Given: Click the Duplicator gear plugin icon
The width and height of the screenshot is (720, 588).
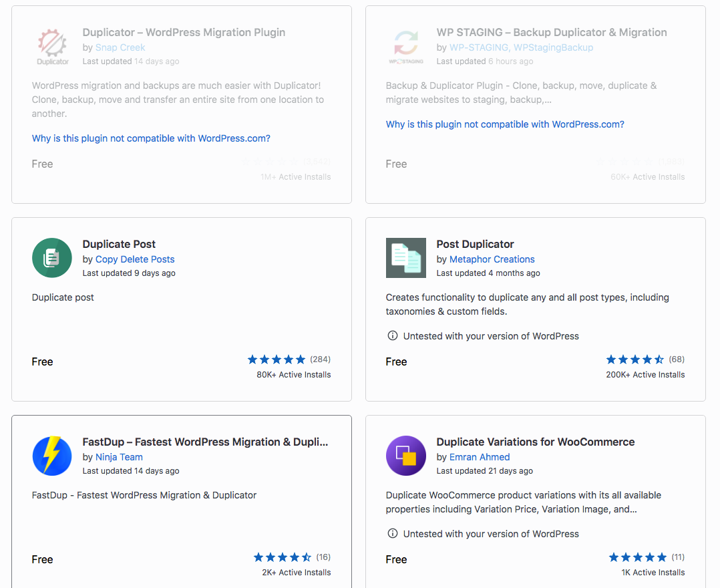Looking at the screenshot, I should tap(52, 46).
